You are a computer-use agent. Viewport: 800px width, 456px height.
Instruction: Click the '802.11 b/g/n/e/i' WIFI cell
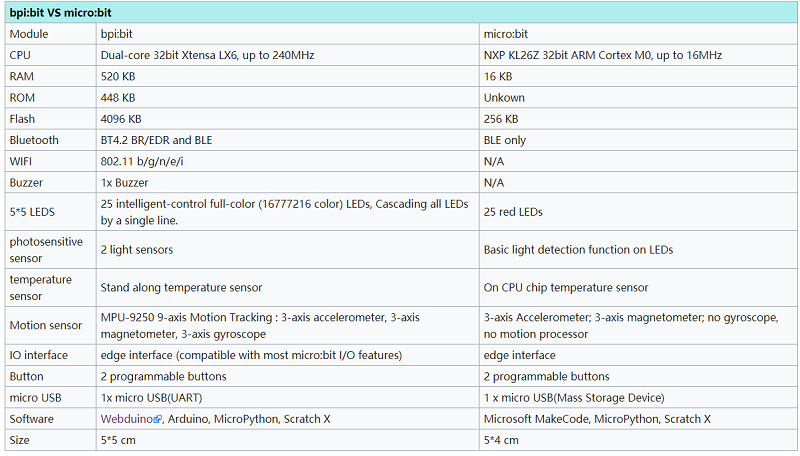pos(288,162)
